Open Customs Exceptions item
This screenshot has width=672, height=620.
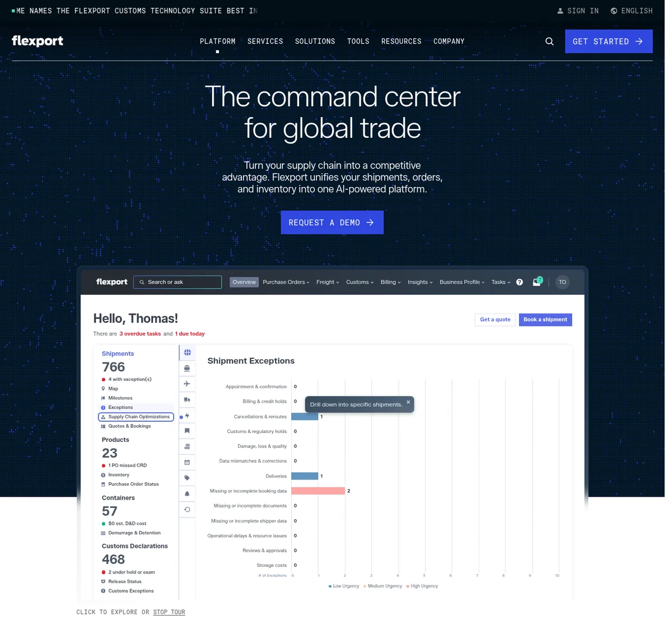(127, 591)
